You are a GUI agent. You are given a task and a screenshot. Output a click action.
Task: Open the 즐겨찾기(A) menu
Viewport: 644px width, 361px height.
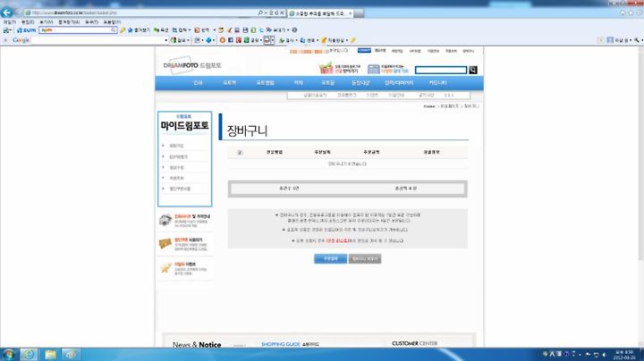[69, 22]
